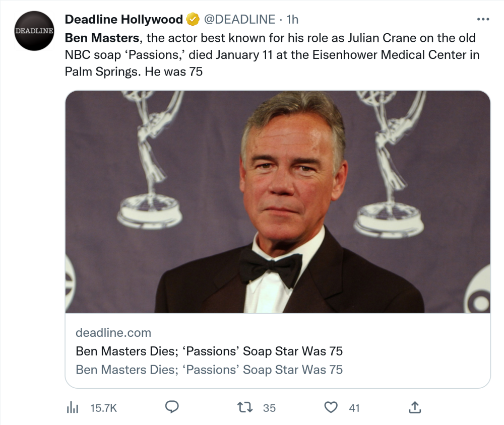Screen dimensions: 504x425
Task: Click the 35 retweets count
Action: pyautogui.click(x=270, y=408)
